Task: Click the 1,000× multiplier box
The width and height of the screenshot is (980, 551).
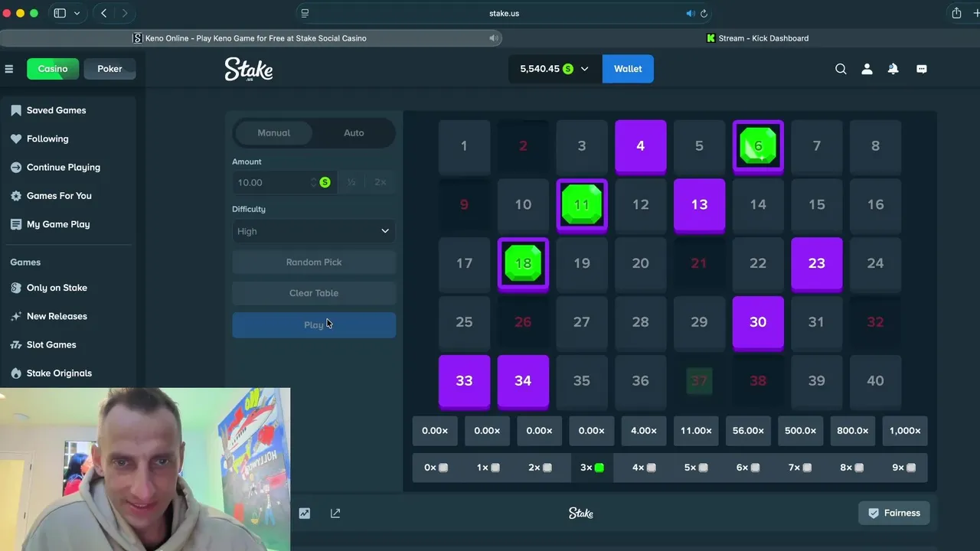Action: 905,431
